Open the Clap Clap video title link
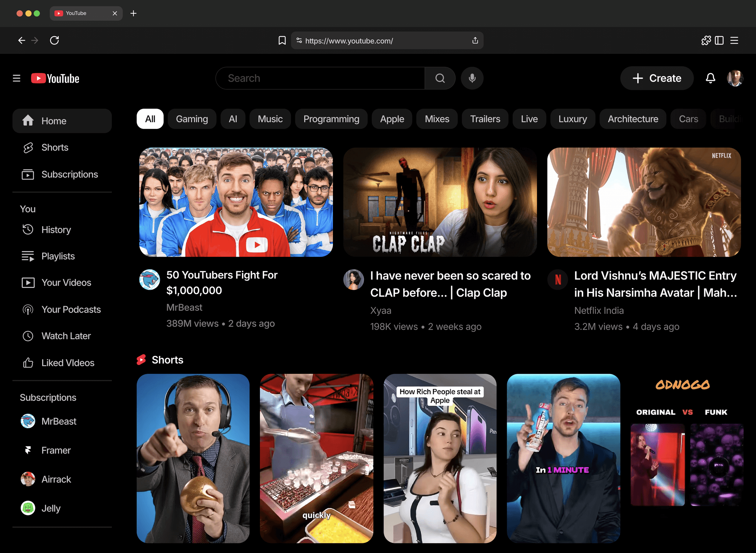 [x=450, y=284]
